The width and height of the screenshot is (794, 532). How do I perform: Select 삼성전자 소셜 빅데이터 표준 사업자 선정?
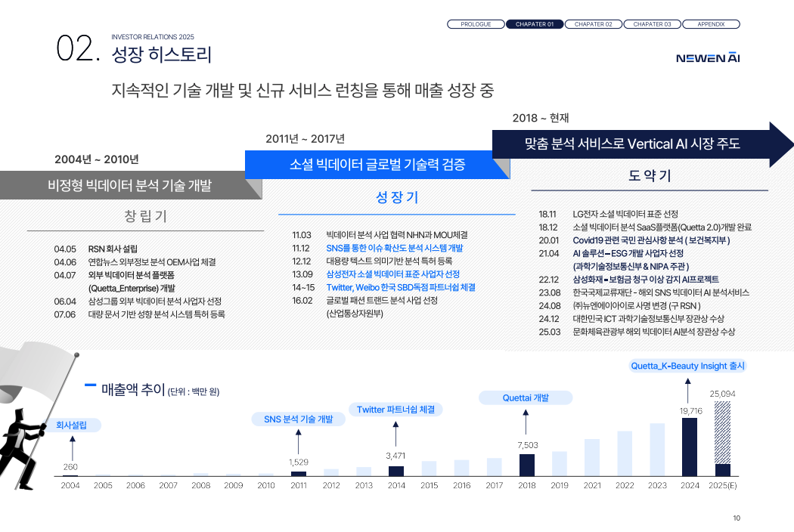pos(393,274)
